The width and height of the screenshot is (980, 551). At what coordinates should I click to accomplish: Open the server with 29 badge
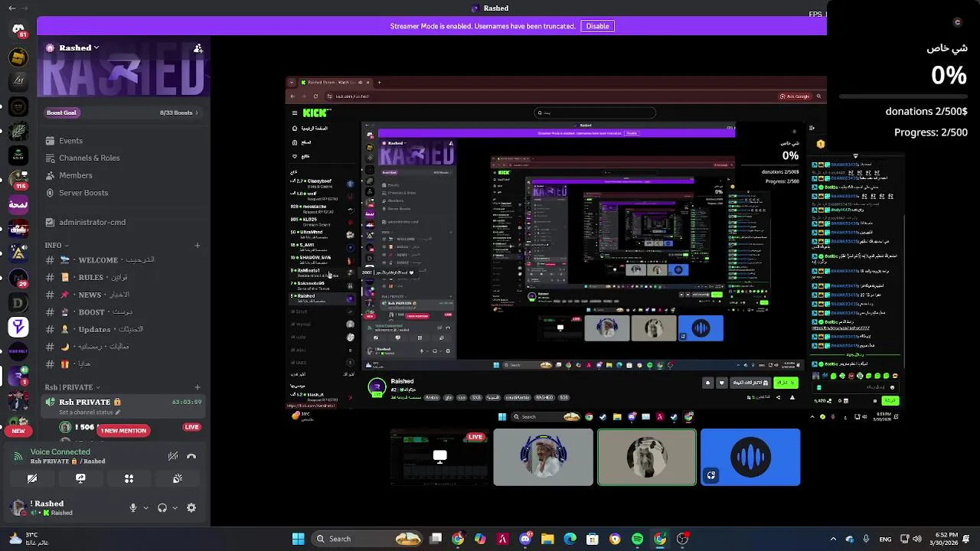click(x=18, y=278)
